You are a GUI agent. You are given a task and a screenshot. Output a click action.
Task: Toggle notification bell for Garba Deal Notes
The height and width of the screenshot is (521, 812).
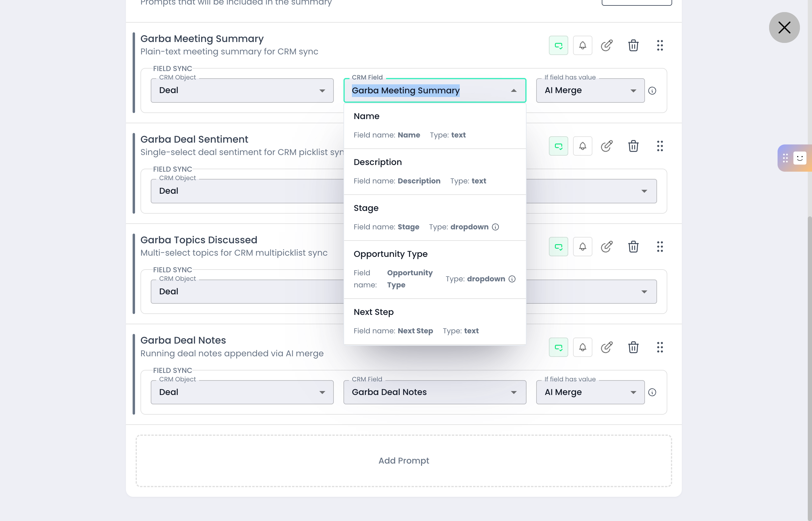point(582,347)
